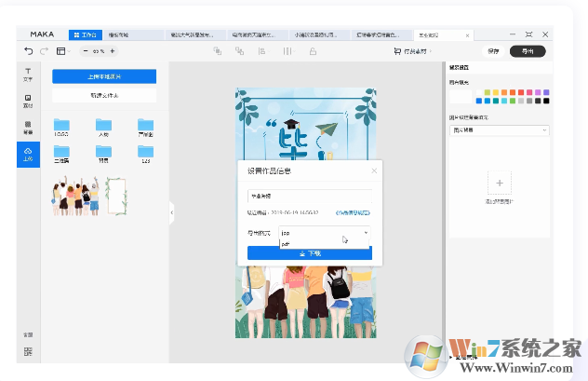Open the 人物 folder
This screenshot has width=588, height=381.
[103, 128]
